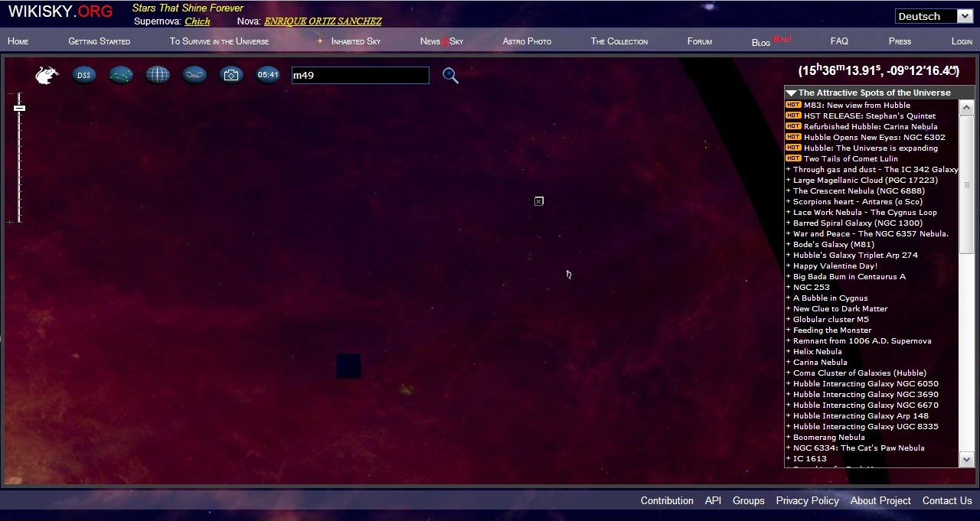
Task: Open Hubble: The Universe is expanding
Action: (871, 148)
